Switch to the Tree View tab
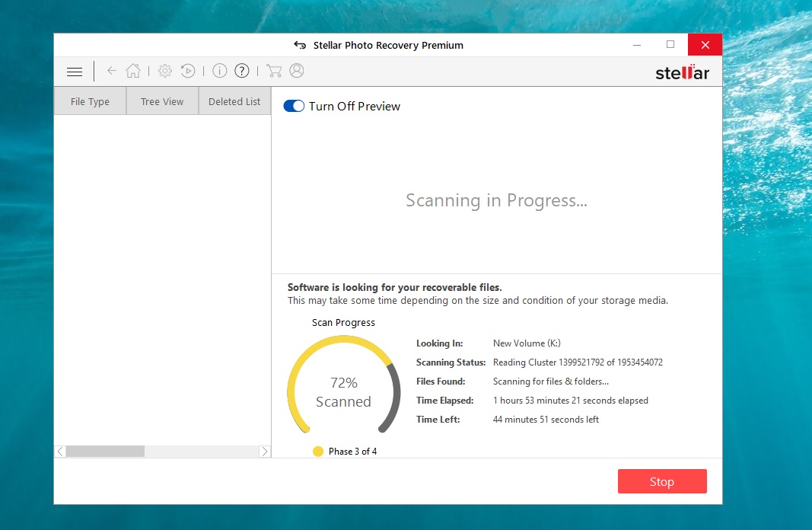The width and height of the screenshot is (812, 530). pyautogui.click(x=162, y=101)
